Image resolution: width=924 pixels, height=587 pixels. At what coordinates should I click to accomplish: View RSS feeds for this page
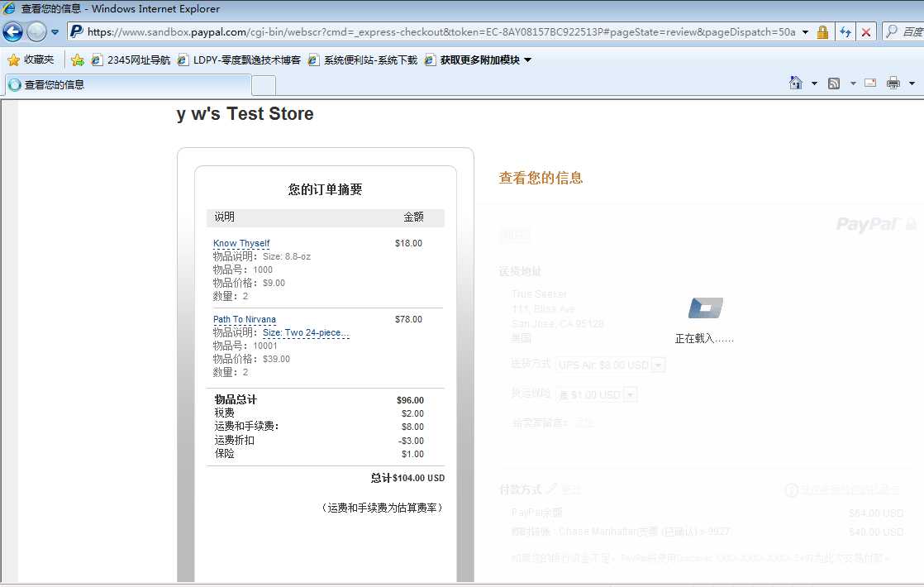tap(834, 83)
